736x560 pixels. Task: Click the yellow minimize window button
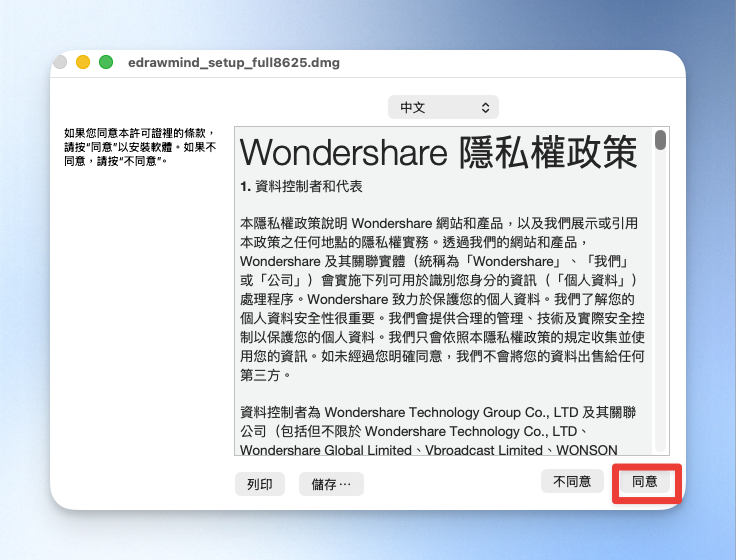click(x=83, y=62)
